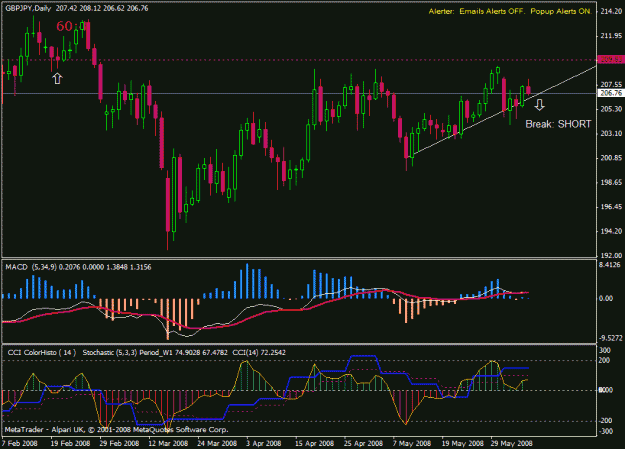Click the 207.55 price axis label

click(x=611, y=85)
